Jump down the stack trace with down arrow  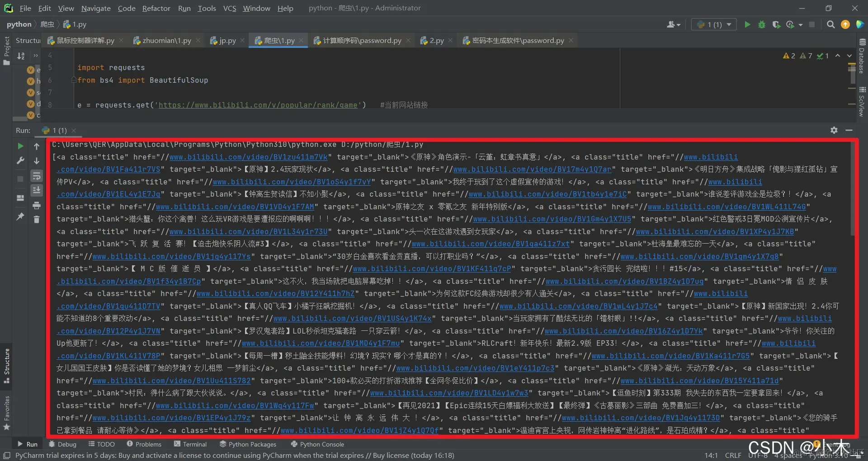[x=37, y=160]
